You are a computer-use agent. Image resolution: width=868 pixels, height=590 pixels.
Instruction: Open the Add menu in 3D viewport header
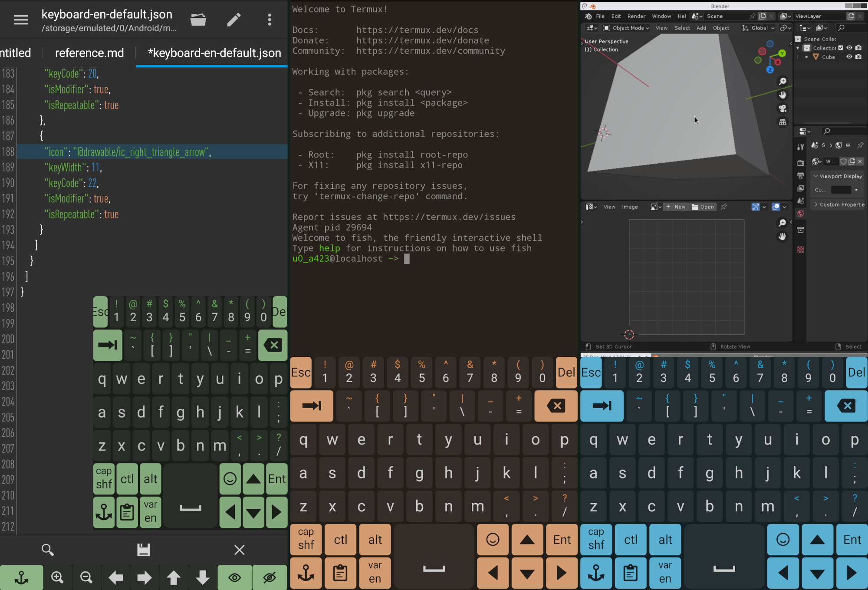(x=701, y=28)
